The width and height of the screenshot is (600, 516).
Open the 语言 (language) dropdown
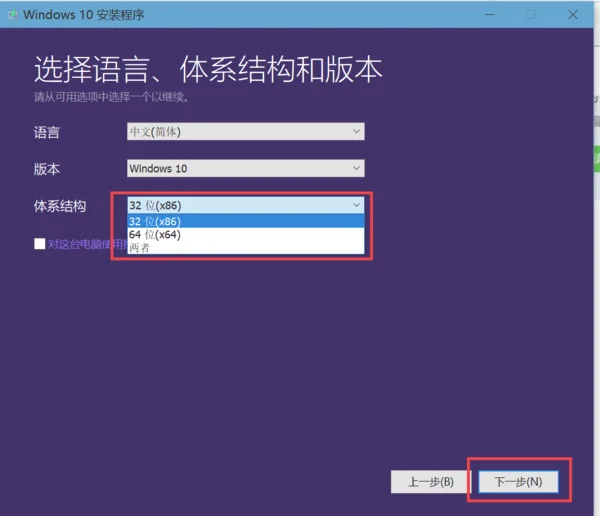coord(246,131)
